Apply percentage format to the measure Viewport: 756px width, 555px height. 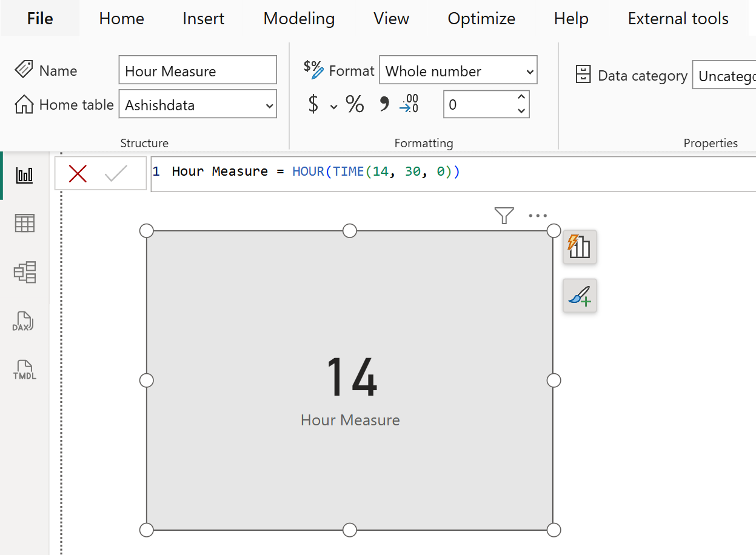[x=355, y=104]
